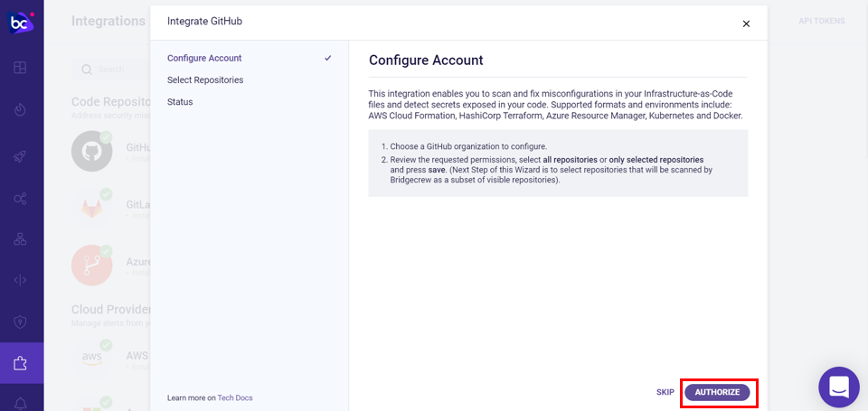Click the AWS integration logo

coord(92,358)
